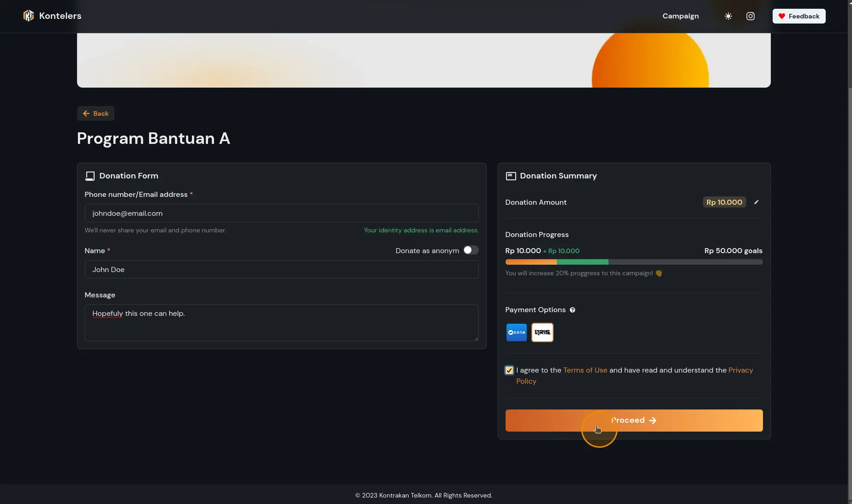Viewport: 852px width, 504px height.
Task: Uncheck the terms agreement checkbox
Action: pos(509,370)
